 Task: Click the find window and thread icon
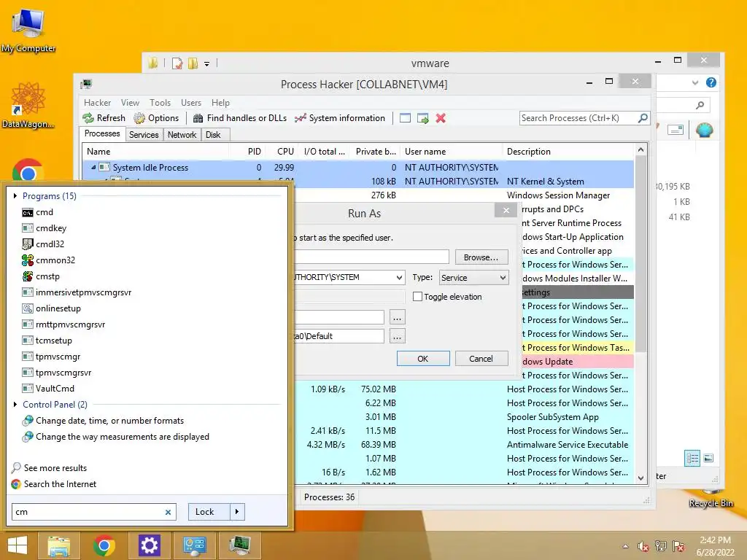coord(422,118)
